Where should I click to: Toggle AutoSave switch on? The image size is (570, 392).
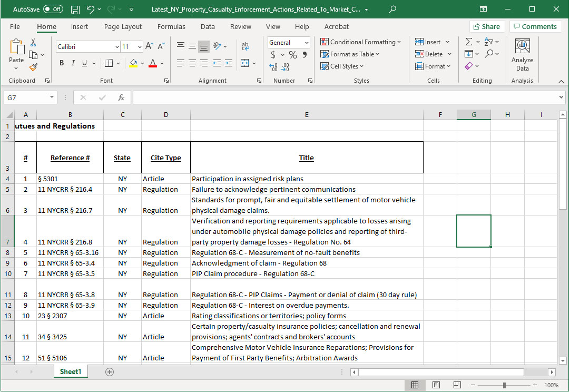[x=53, y=9]
